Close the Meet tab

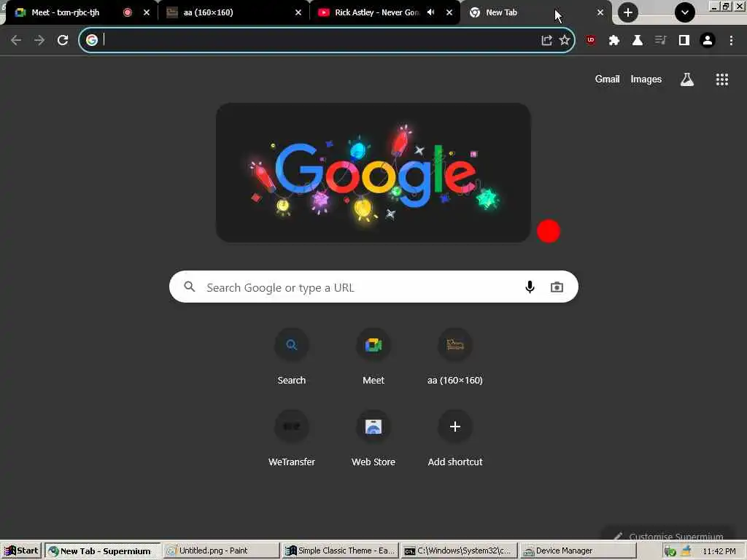pos(147,13)
